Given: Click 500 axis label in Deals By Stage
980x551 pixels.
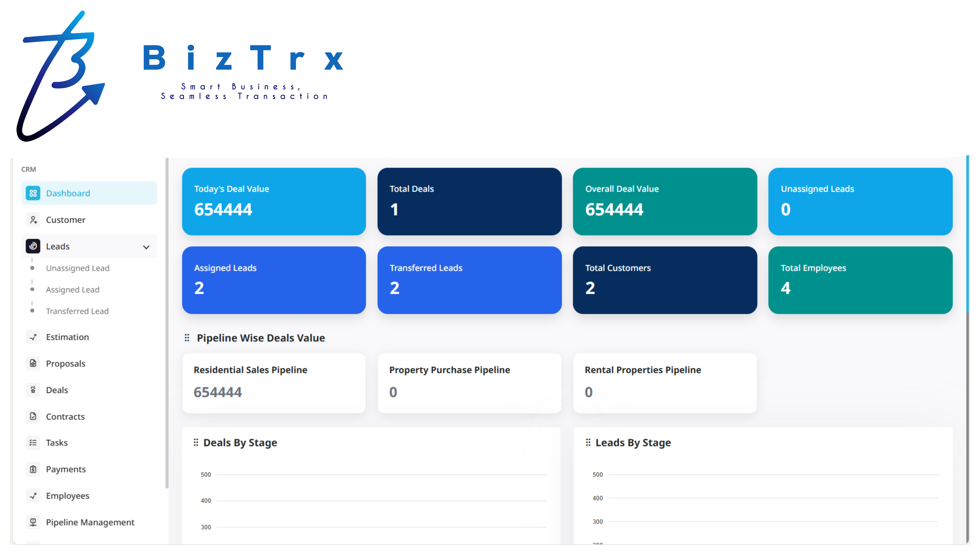Looking at the screenshot, I should [x=206, y=475].
